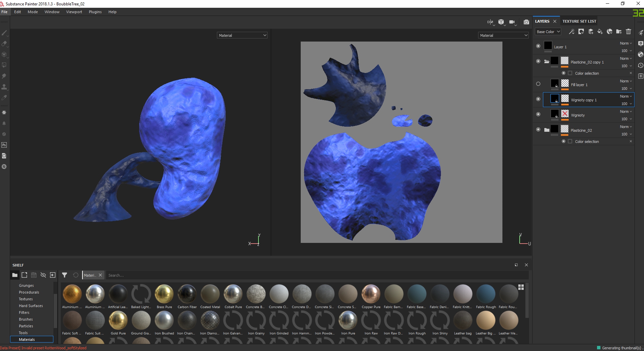Toggle visibility of the Wgnioty layer

(538, 114)
